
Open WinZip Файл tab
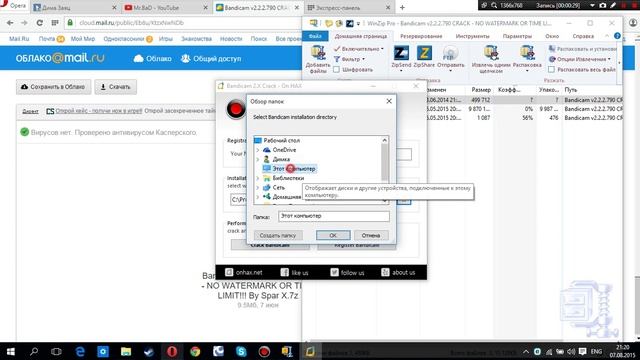tap(315, 36)
